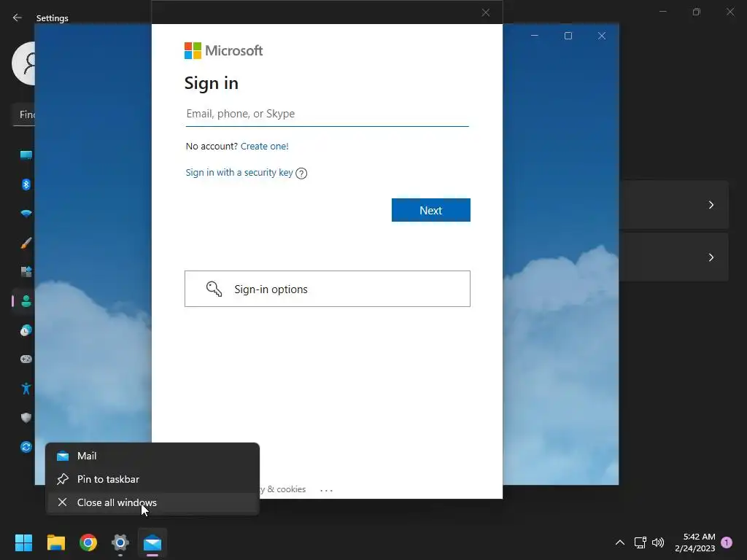Click the Mail app taskbar icon

pyautogui.click(x=152, y=542)
